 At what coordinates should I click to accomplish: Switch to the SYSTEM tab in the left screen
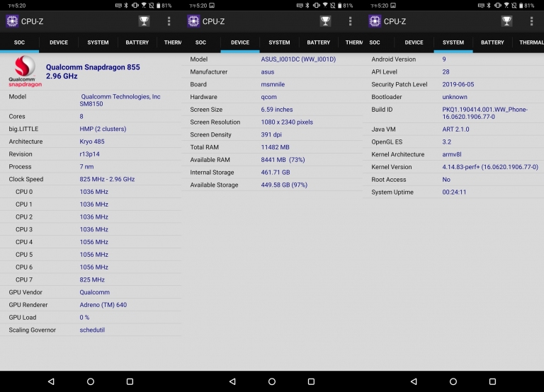98,42
